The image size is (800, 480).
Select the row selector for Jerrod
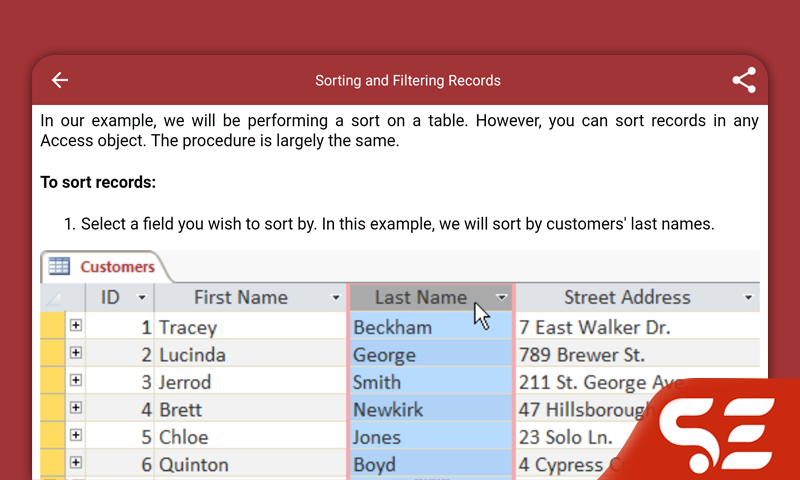pos(53,381)
